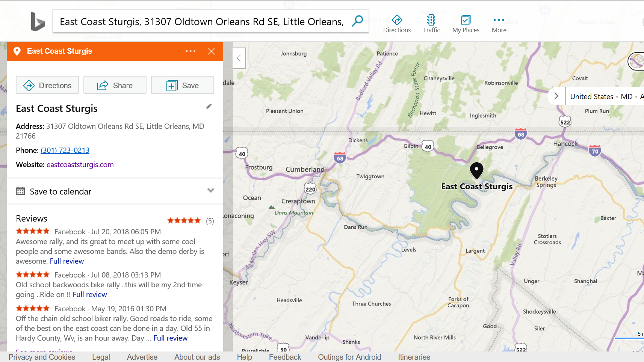Click the Route 522 shield near Plum Run
644x362 pixels.
[x=565, y=121]
